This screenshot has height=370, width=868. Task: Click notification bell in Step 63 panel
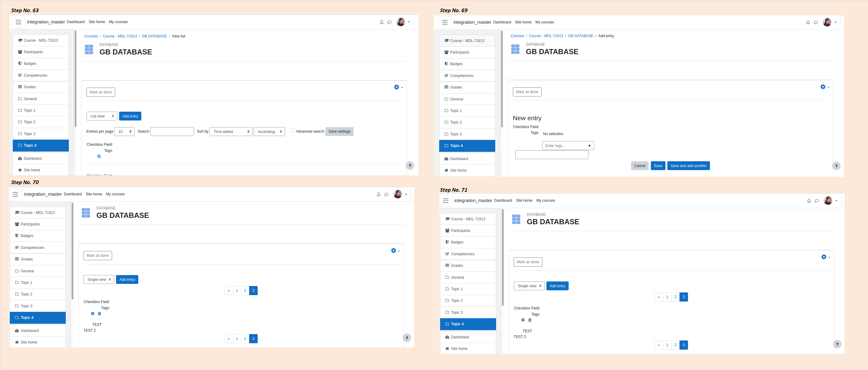(x=381, y=22)
